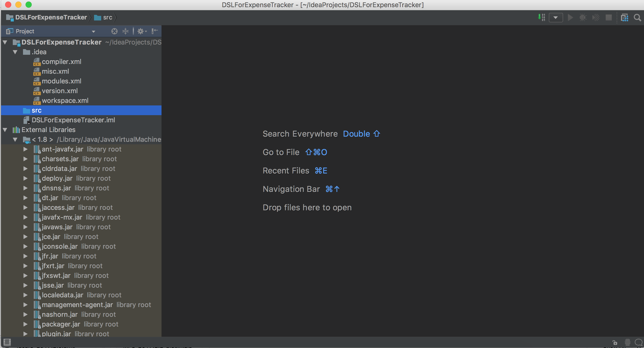Open Project Structure from the toolbar
This screenshot has width=644, height=348.
[624, 17]
